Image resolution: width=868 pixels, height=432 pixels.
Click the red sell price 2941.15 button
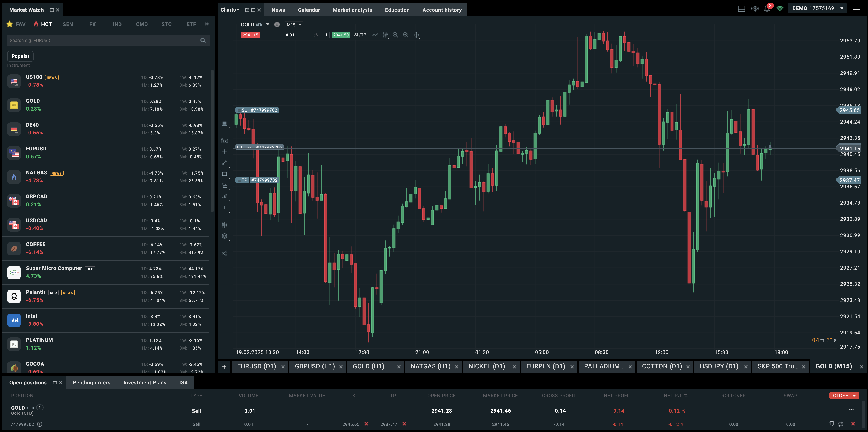tap(250, 35)
